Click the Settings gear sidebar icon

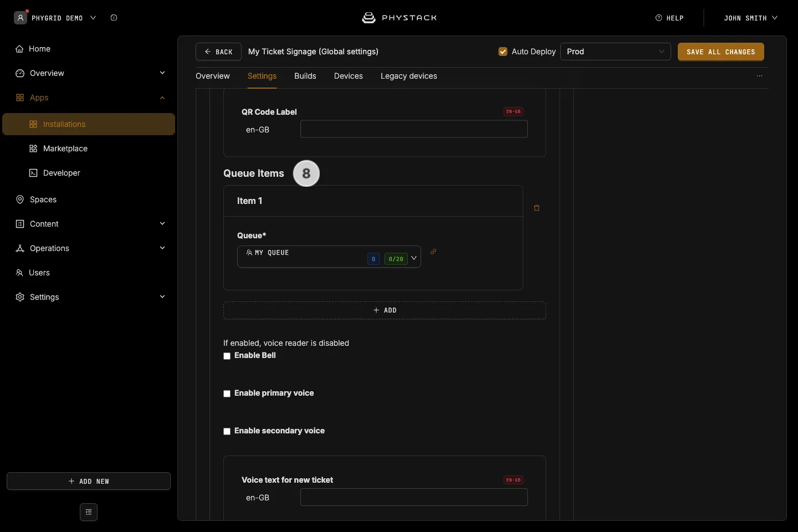(20, 297)
